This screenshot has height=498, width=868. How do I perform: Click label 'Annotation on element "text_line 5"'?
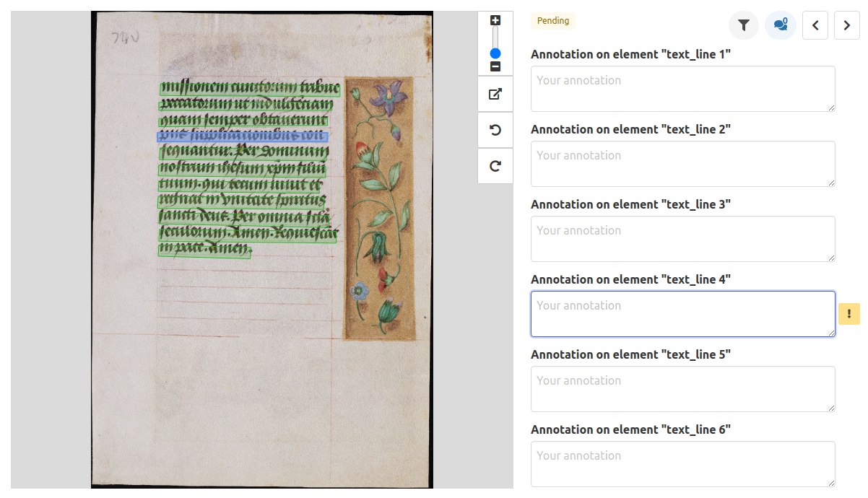(630, 354)
